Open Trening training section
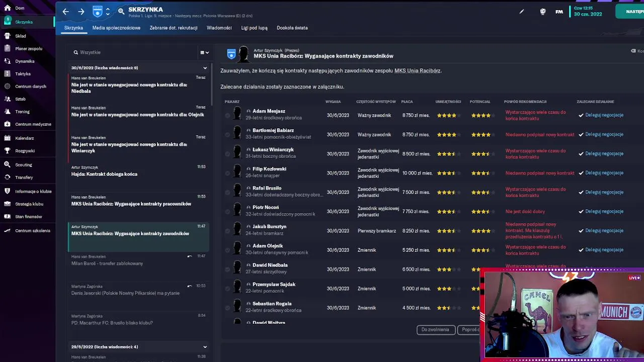644x362 pixels. 22,112
